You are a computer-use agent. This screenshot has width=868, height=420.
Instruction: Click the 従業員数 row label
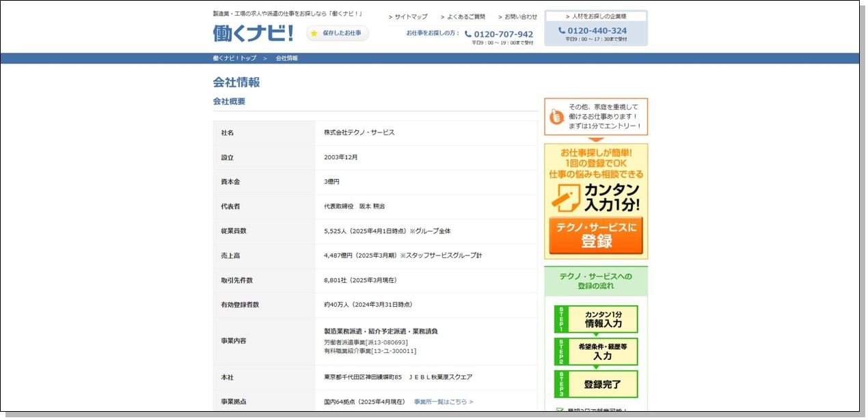[x=234, y=231]
